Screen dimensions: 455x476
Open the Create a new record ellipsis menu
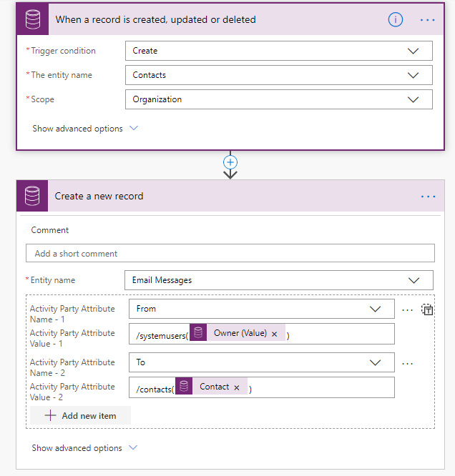428,197
